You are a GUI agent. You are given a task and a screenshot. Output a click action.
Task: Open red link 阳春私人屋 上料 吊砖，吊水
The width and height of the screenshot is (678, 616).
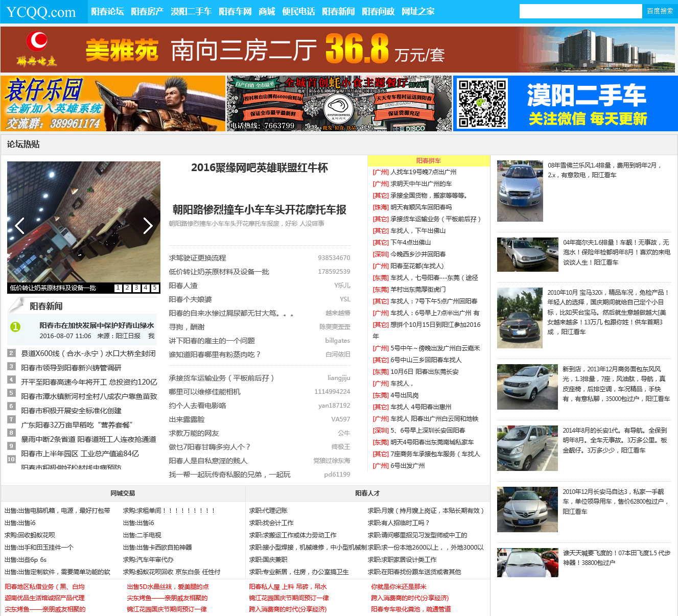pos(288,587)
